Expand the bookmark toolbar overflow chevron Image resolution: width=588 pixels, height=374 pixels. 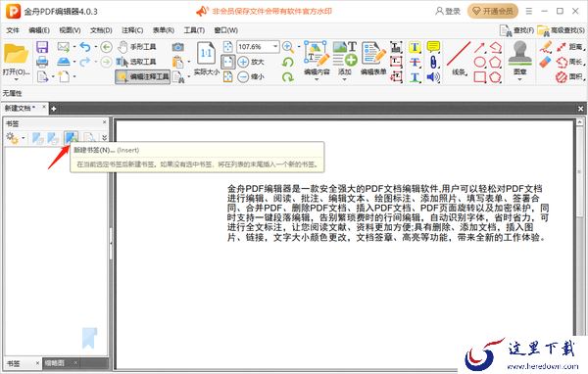point(104,138)
